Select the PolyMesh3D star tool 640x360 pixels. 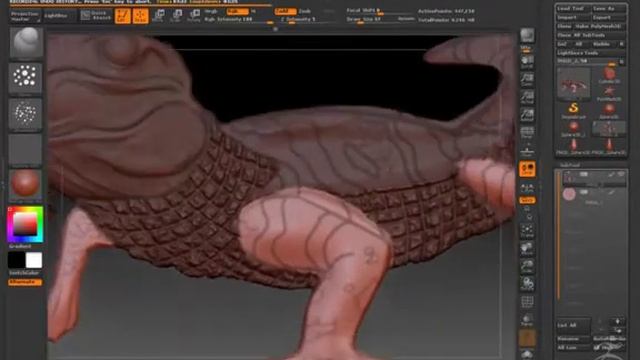pos(609,93)
